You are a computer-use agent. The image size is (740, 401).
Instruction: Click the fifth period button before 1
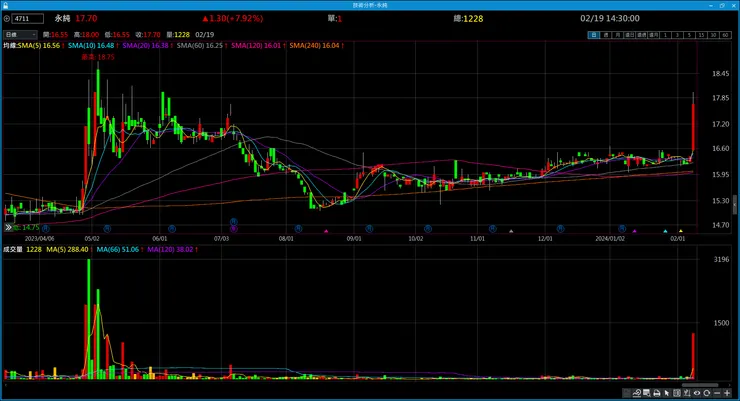(x=641, y=35)
